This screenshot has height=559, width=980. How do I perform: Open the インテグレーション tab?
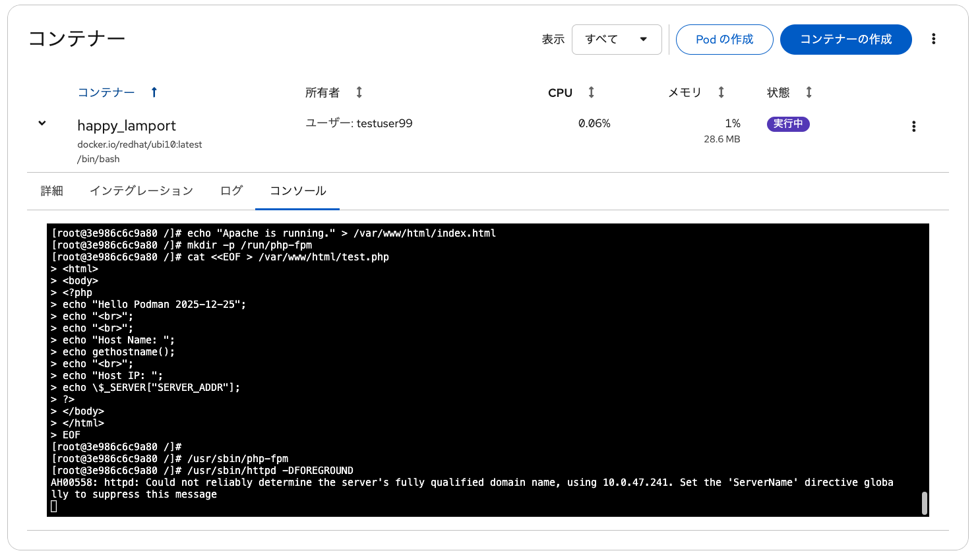[x=141, y=191]
